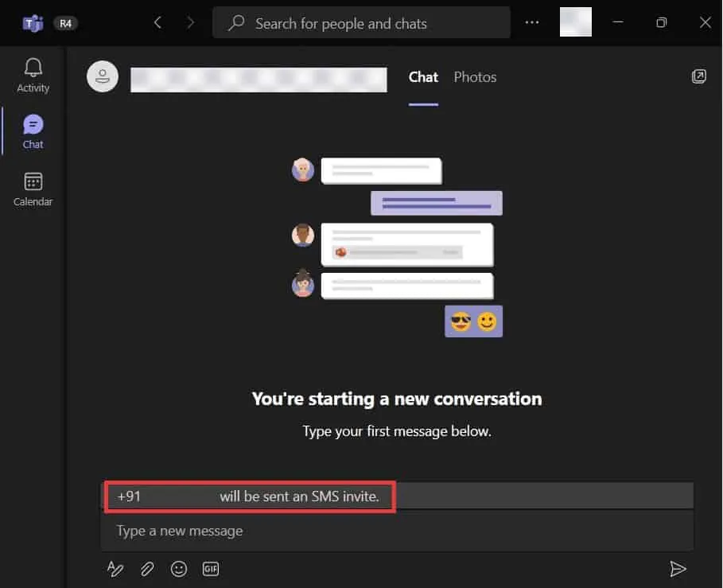Click the Teams logo icon
This screenshot has width=723, height=588.
coord(33,23)
